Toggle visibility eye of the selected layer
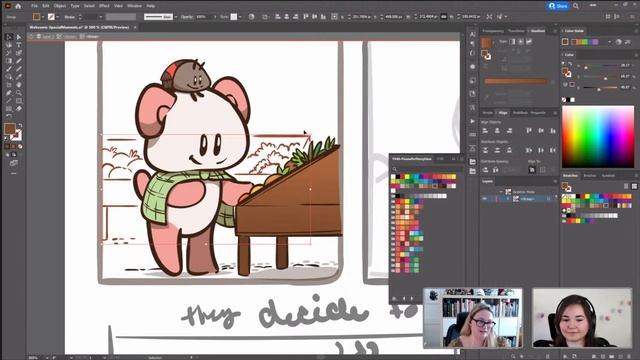This screenshot has width=640, height=360. tap(485, 199)
